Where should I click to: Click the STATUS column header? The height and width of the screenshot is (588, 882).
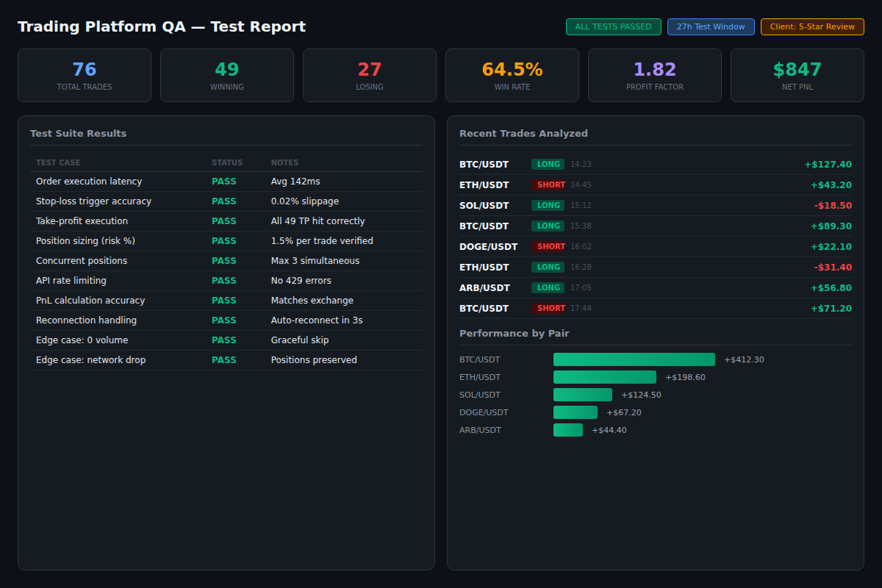pyautogui.click(x=227, y=162)
